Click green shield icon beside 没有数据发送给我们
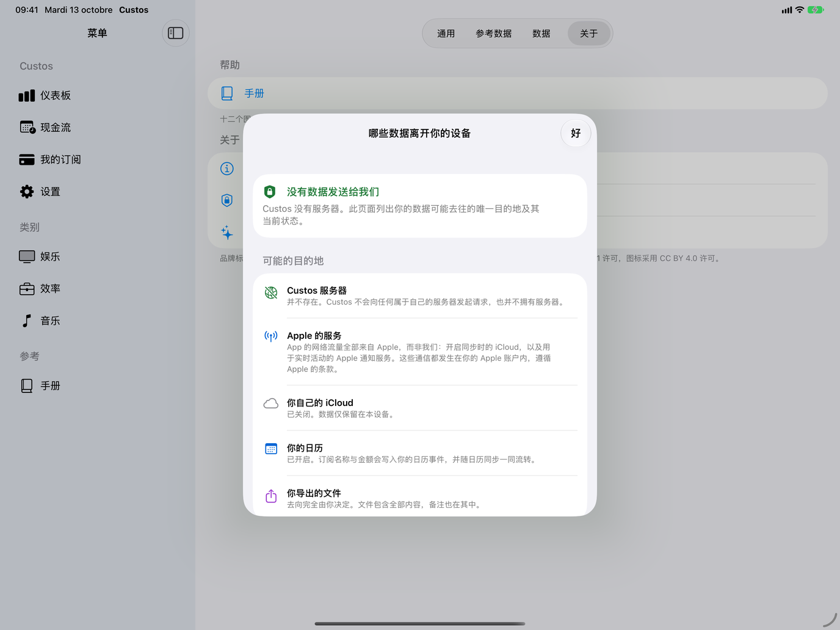This screenshot has width=840, height=630. [x=270, y=192]
